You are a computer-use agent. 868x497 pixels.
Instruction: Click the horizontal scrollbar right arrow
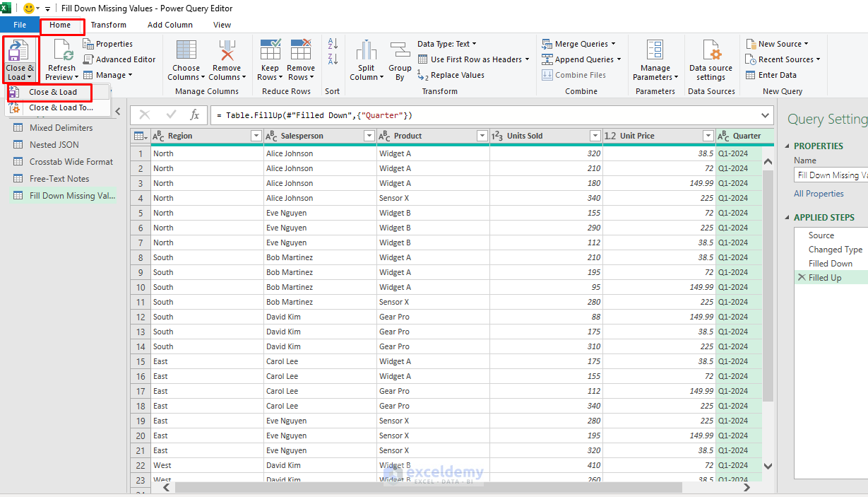[x=747, y=487]
